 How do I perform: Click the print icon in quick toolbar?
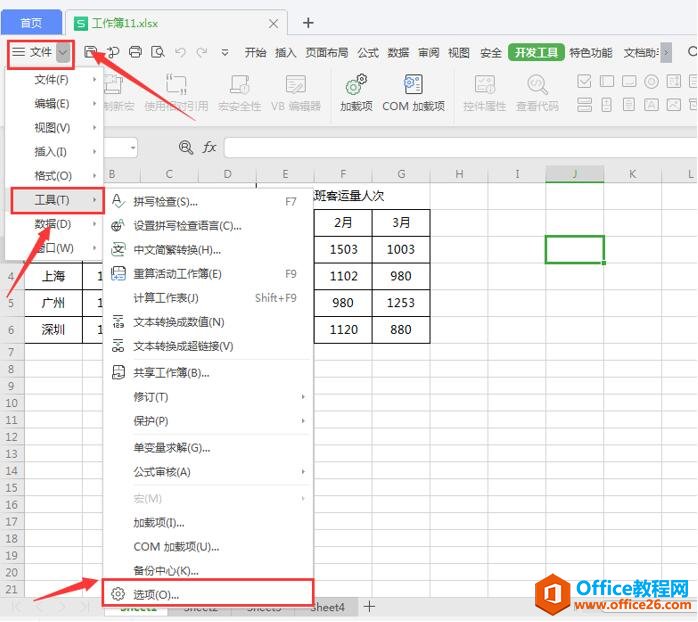coord(135,52)
